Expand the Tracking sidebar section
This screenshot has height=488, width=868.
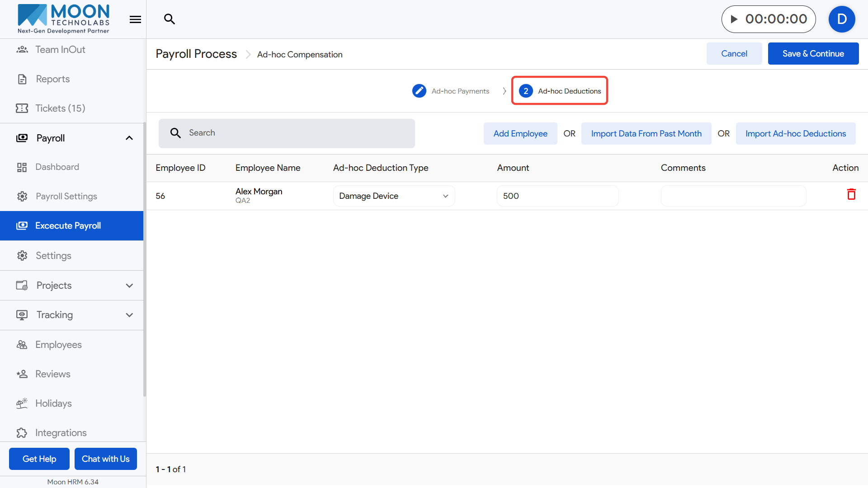(129, 315)
